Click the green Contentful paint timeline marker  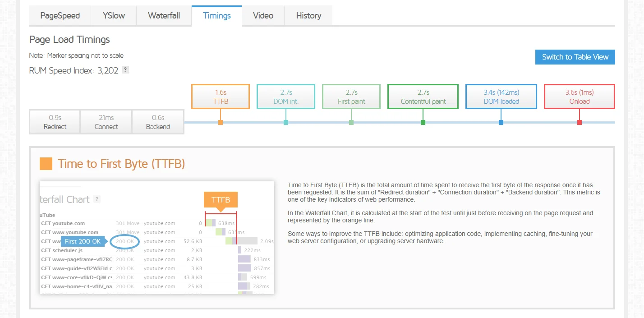point(423,122)
